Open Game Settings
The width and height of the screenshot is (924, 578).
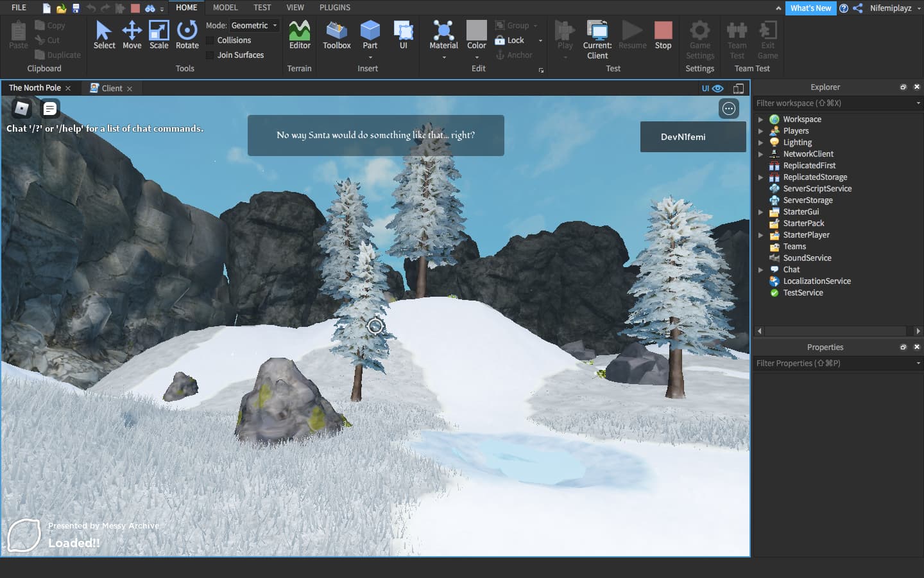tap(699, 39)
